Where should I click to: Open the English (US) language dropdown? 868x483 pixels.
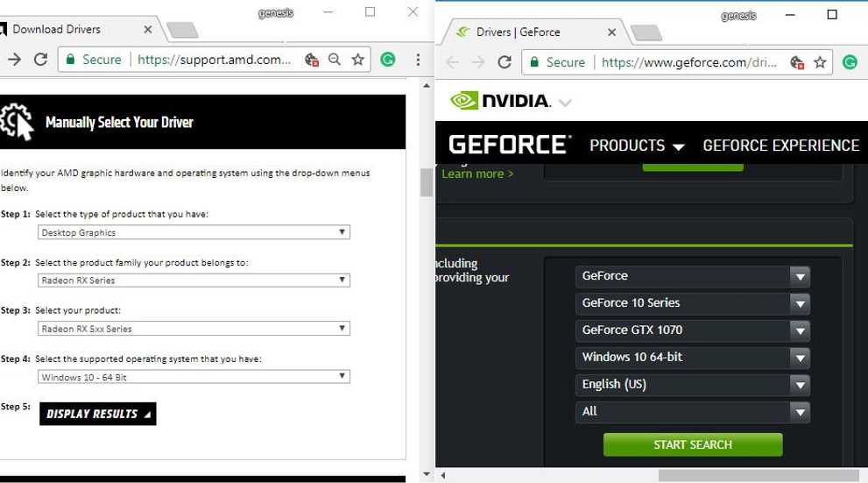point(692,385)
